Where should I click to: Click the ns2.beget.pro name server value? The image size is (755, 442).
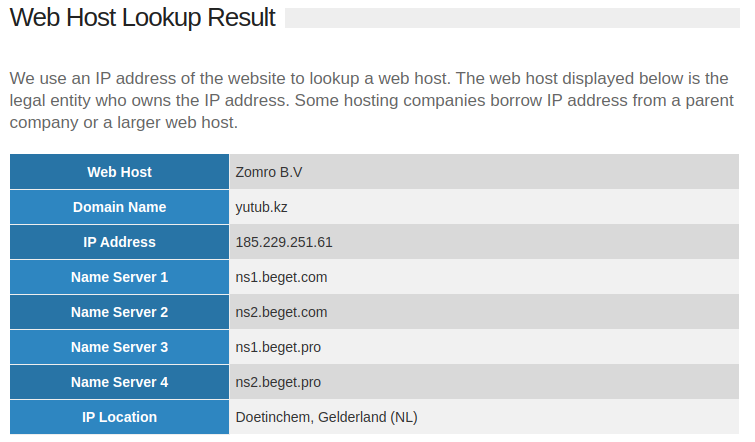(278, 382)
